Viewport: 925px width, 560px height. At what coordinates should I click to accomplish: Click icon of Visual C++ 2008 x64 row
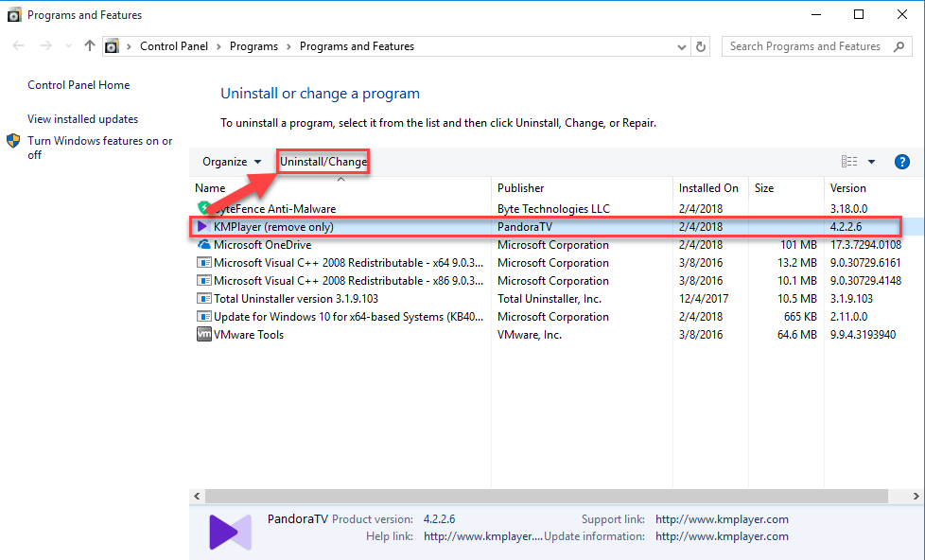(x=203, y=263)
